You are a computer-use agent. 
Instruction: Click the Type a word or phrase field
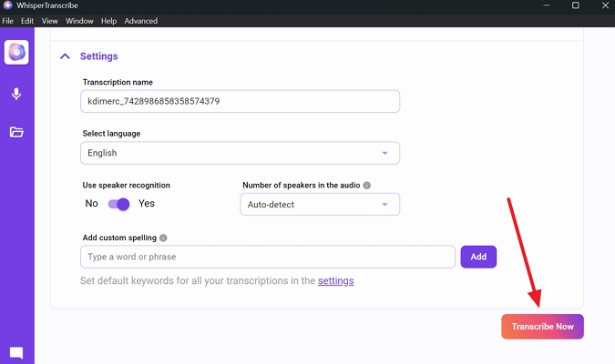[x=268, y=257]
